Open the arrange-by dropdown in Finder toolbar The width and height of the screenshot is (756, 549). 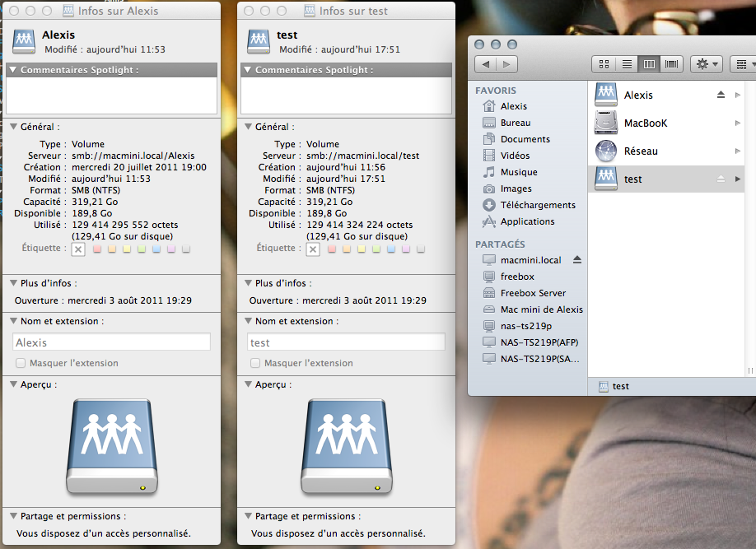point(744,64)
